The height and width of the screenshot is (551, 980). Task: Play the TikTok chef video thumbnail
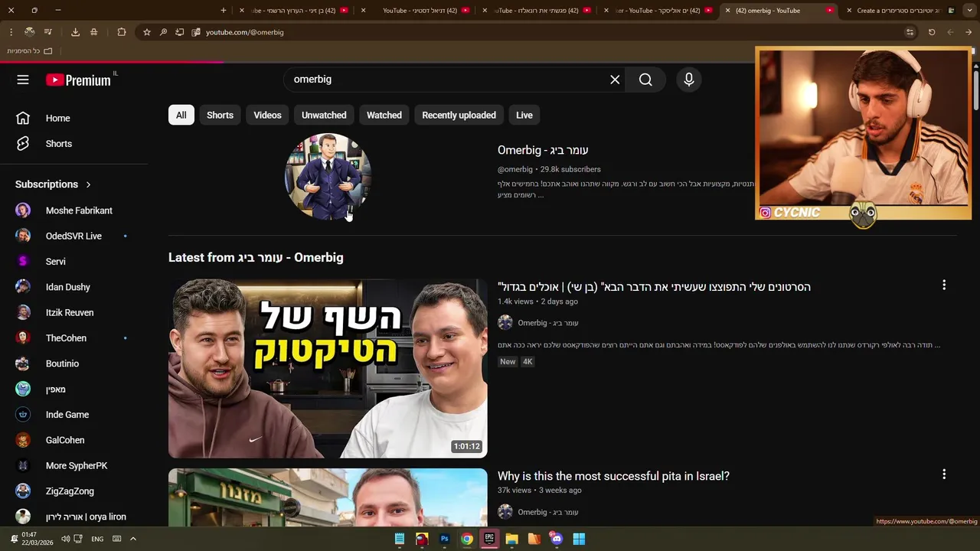[x=328, y=368]
